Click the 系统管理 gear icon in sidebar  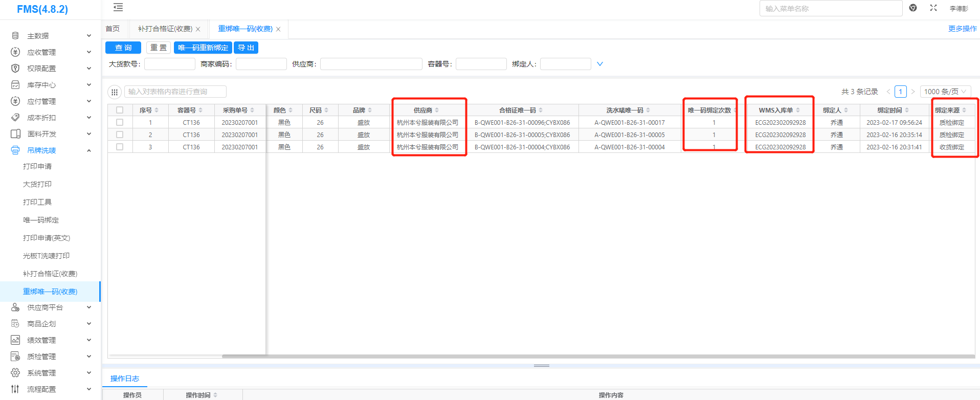pos(15,373)
